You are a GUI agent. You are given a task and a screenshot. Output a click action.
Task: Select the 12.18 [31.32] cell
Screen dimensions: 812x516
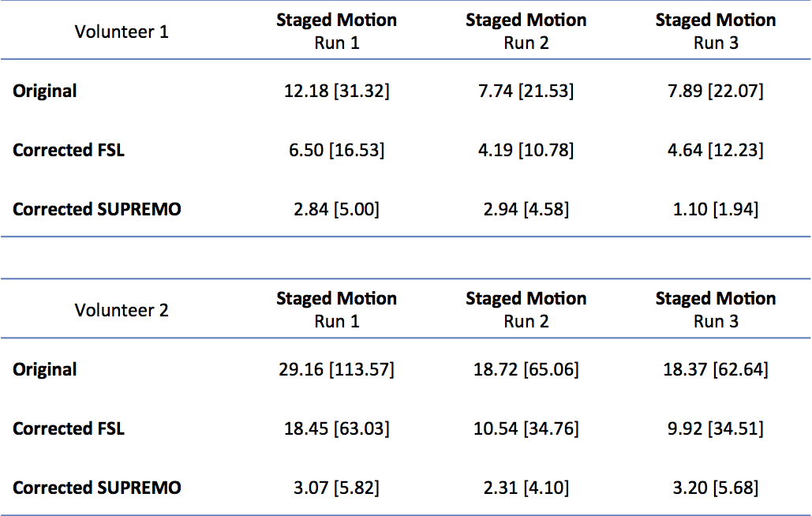click(x=337, y=91)
